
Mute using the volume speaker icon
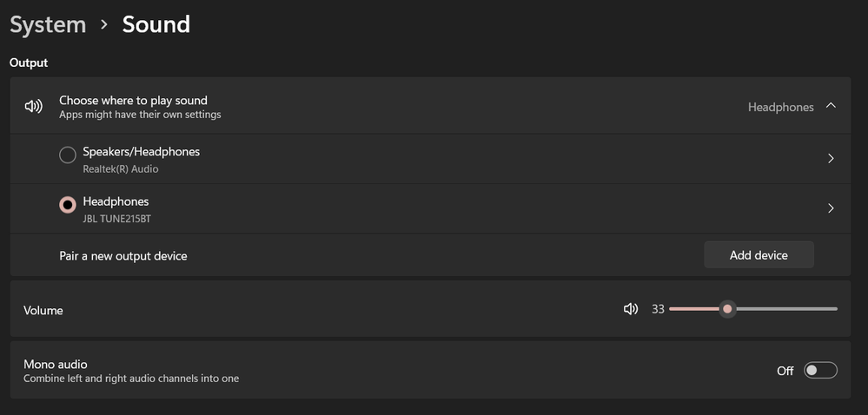(631, 309)
